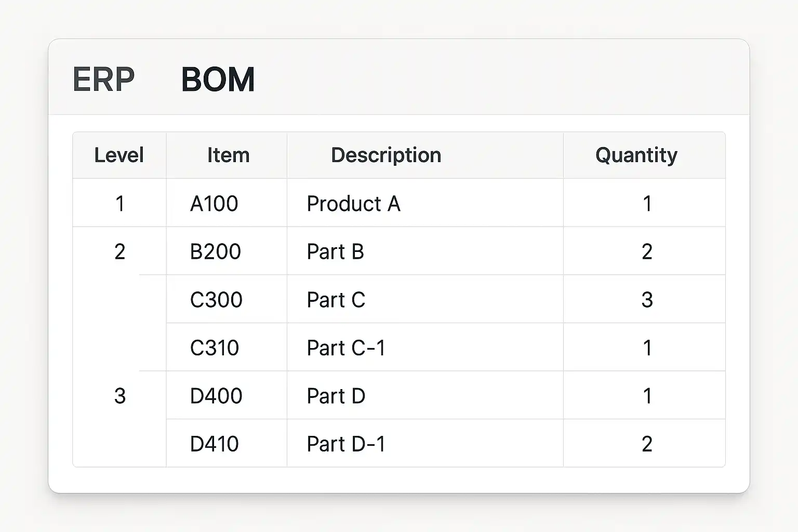This screenshot has width=798, height=532.
Task: Sort by the Description column header
Action: 386,155
